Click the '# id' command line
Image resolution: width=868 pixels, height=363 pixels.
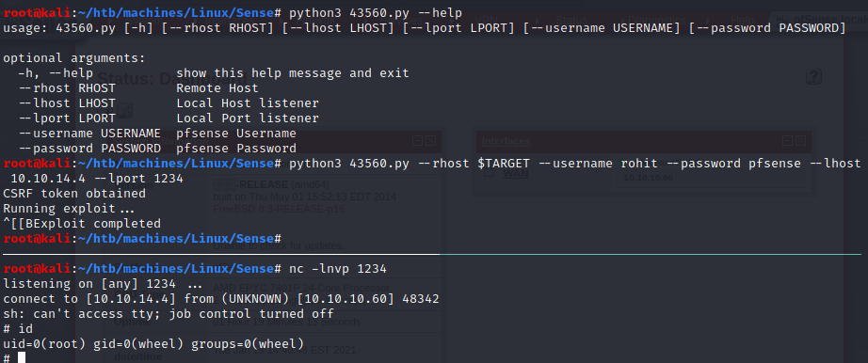(x=18, y=329)
